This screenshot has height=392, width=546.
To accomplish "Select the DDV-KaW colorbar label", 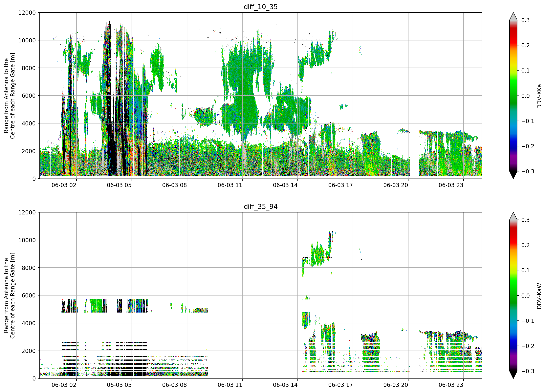I will (539, 296).
